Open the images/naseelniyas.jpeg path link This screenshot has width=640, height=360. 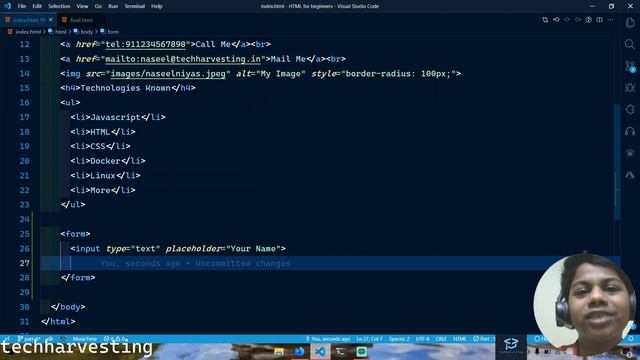(168, 73)
